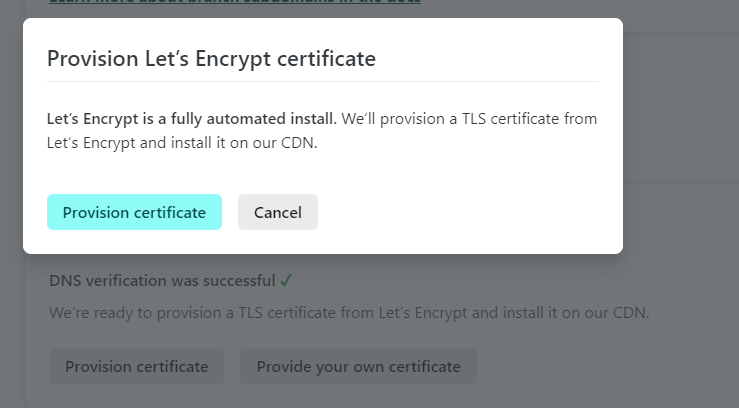739x408 pixels.
Task: Choose Provide your own certificate button
Action: [359, 366]
